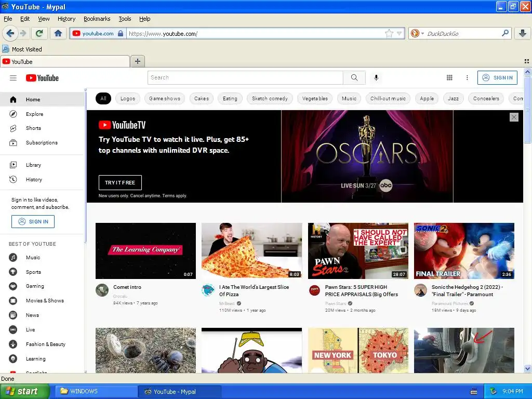Viewport: 532px width, 399px height.
Task: Reload the page with the refresh icon
Action: coord(39,33)
